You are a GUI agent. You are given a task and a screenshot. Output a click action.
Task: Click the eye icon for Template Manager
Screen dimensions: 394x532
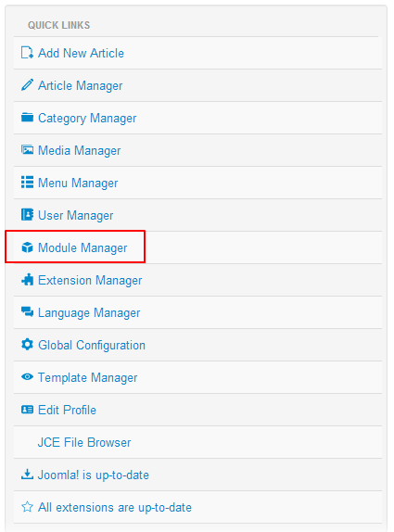(27, 376)
